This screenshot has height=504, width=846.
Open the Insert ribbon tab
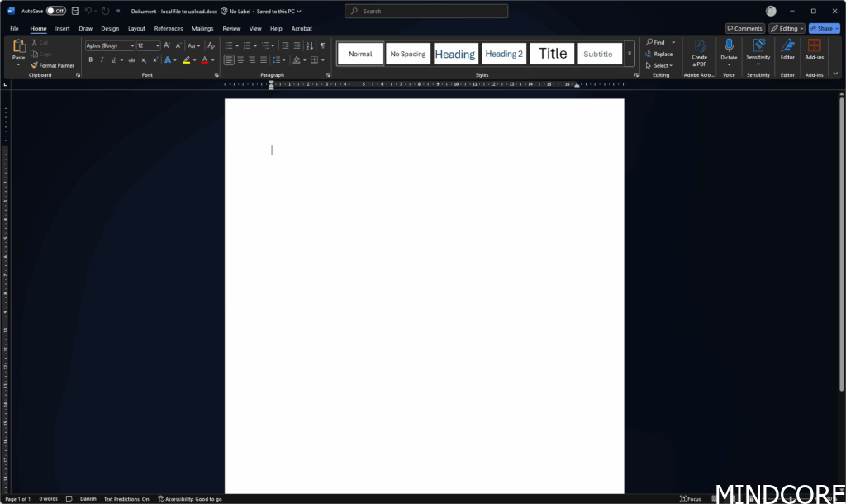click(x=63, y=28)
